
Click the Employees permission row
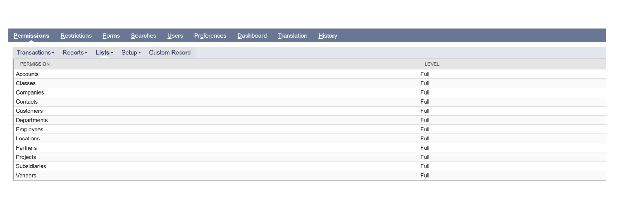pyautogui.click(x=30, y=129)
